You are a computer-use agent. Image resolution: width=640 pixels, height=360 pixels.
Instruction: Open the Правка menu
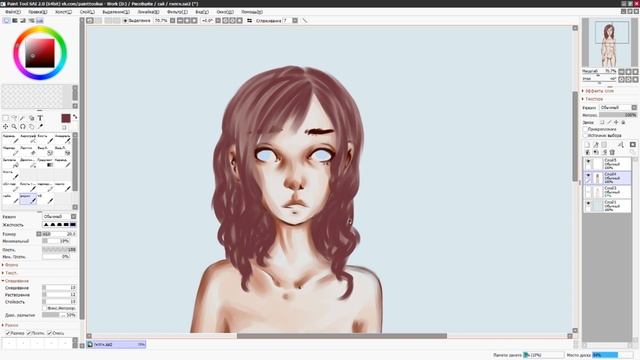pos(38,12)
